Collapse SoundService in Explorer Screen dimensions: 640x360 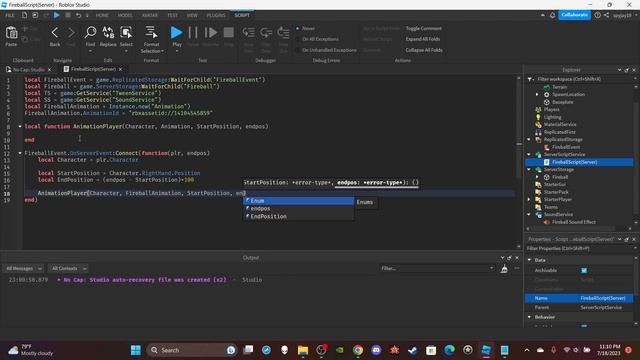529,215
